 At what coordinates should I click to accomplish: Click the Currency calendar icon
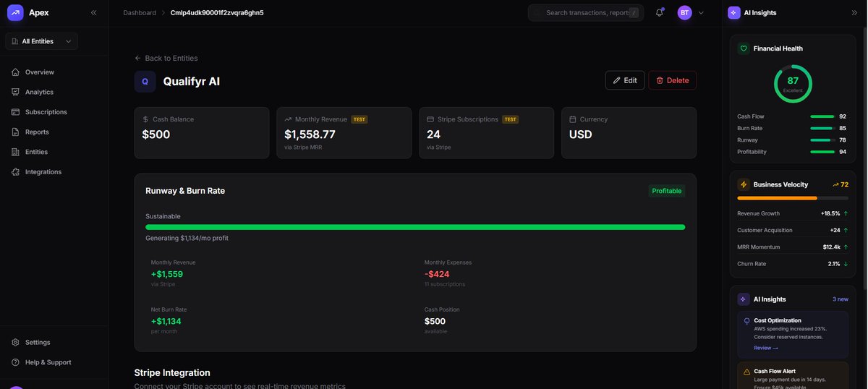pos(573,119)
